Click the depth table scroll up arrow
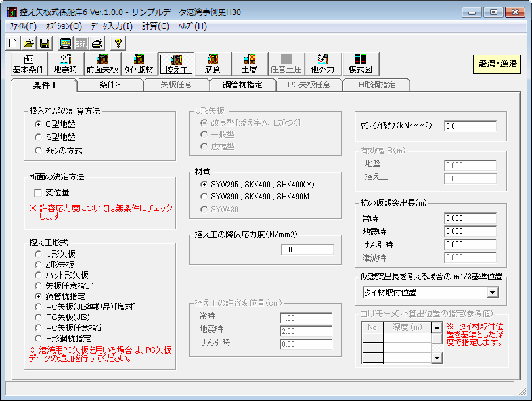The image size is (532, 401). click(x=437, y=327)
